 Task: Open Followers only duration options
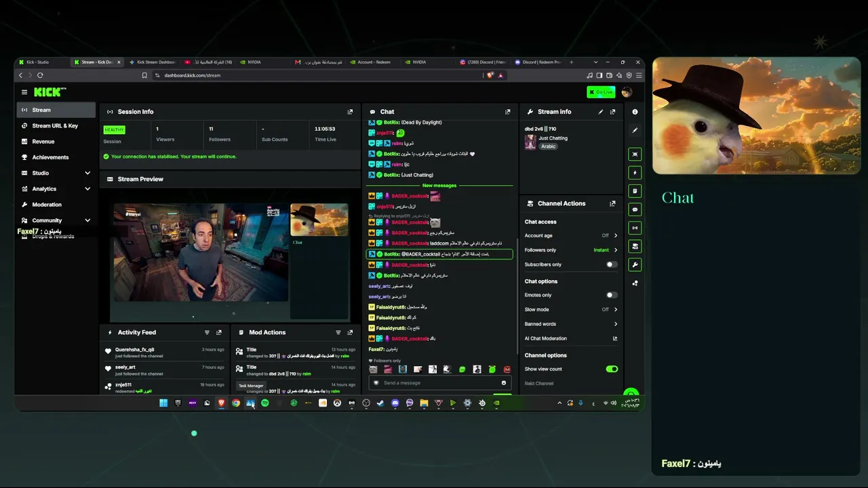(x=571, y=250)
